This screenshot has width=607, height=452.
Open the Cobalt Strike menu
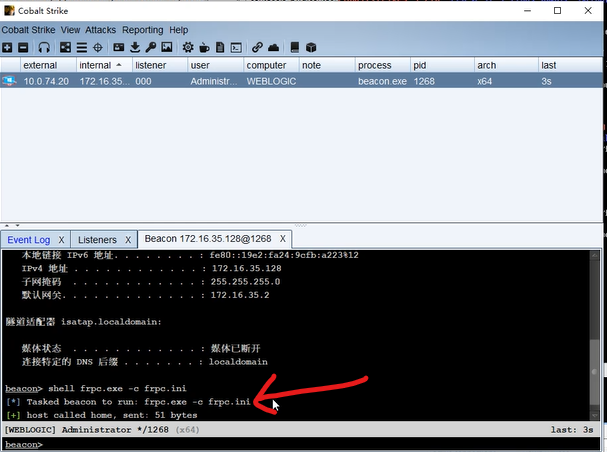pos(28,30)
